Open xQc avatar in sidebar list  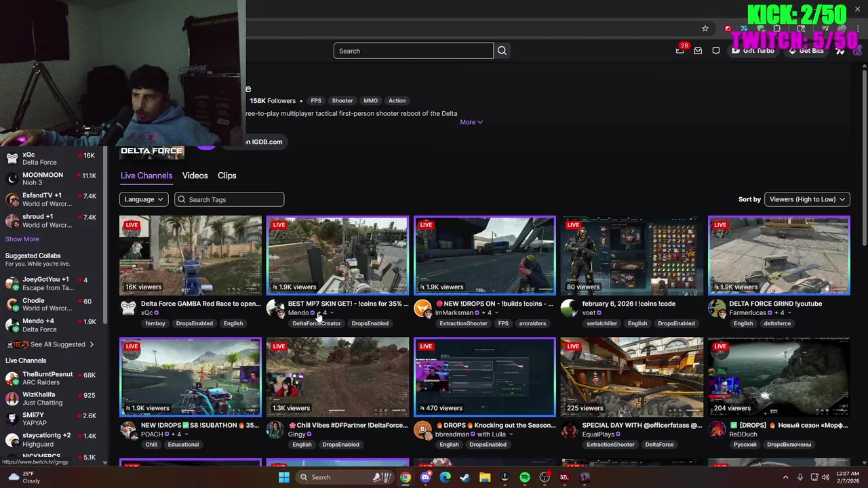pos(12,159)
